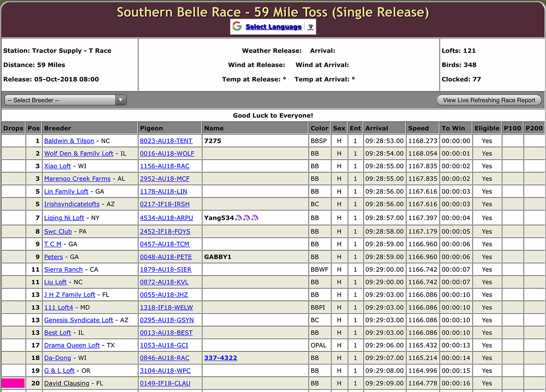Click the Wolf Den & Family Loft link
This screenshot has width=546, height=392.
click(x=79, y=153)
